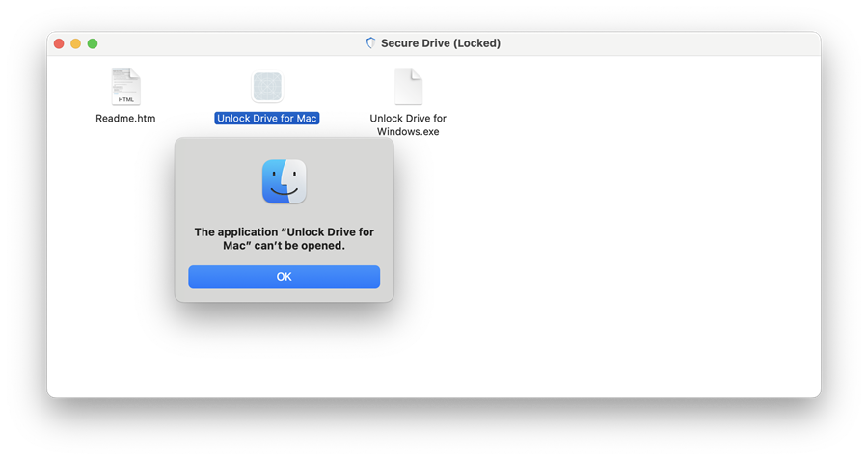Viewport: 868px width, 460px height.
Task: Minimize the window with yellow button
Action: click(75, 43)
